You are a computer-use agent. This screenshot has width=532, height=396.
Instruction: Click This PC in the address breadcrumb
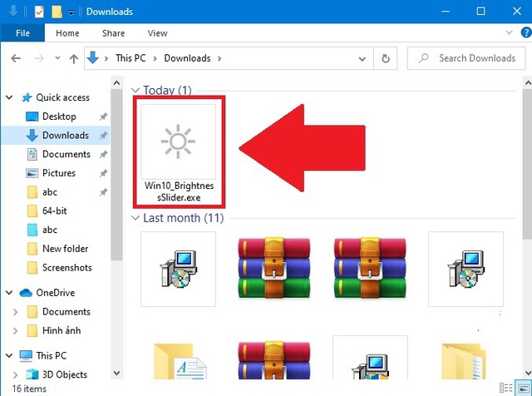131,58
